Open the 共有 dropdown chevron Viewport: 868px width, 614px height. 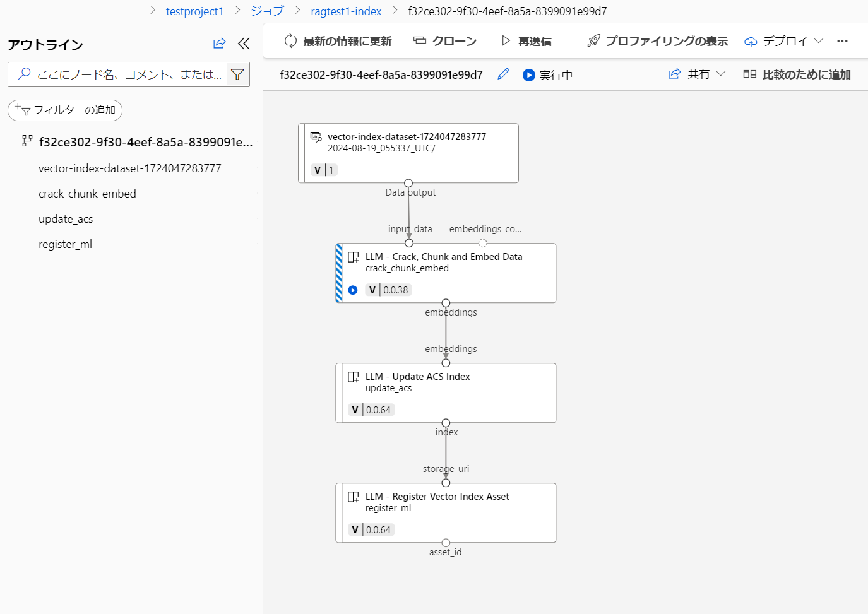tap(720, 73)
